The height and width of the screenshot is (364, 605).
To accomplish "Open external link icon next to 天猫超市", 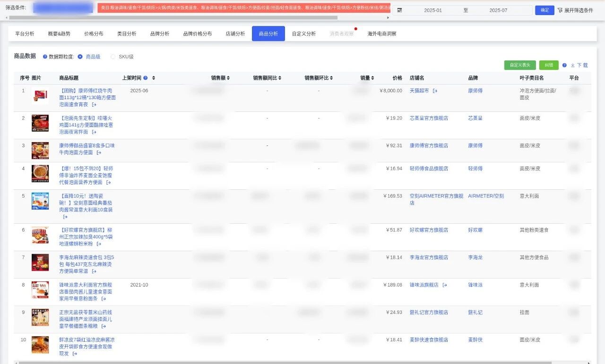I will 435,91.
